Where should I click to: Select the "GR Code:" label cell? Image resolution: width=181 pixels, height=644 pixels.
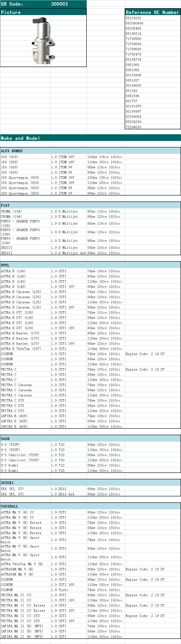[x=12, y=4]
